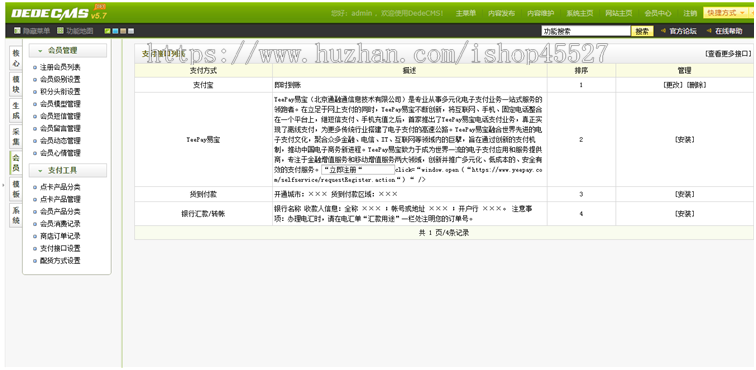Image resolution: width=756 pixels, height=370 pixels.
Task: Click the 功能搜索 search input field
Action: coord(586,31)
